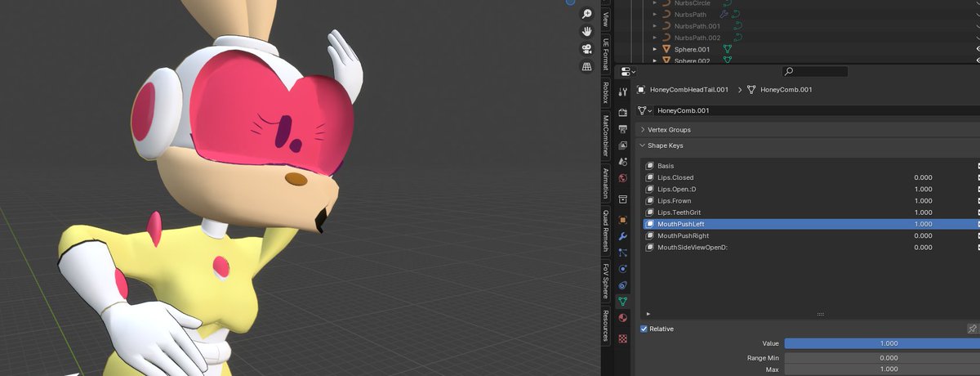Expand the NurbsPath.002 outliner row

point(655,38)
